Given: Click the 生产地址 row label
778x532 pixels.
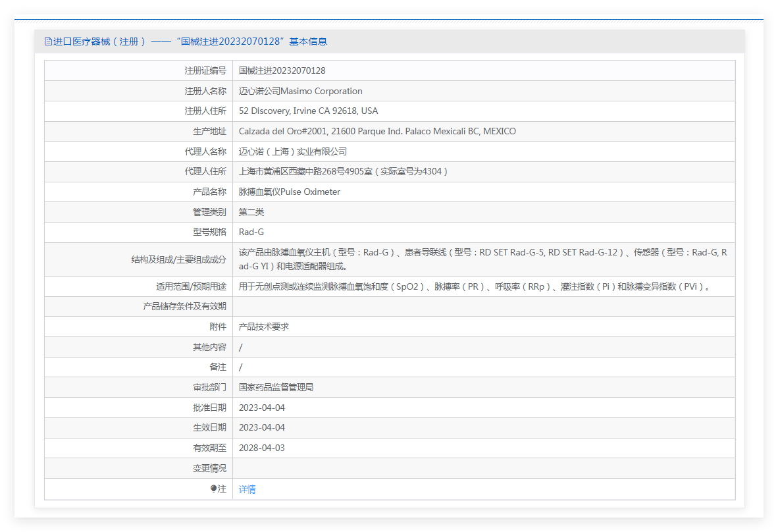Looking at the screenshot, I should (x=209, y=131).
